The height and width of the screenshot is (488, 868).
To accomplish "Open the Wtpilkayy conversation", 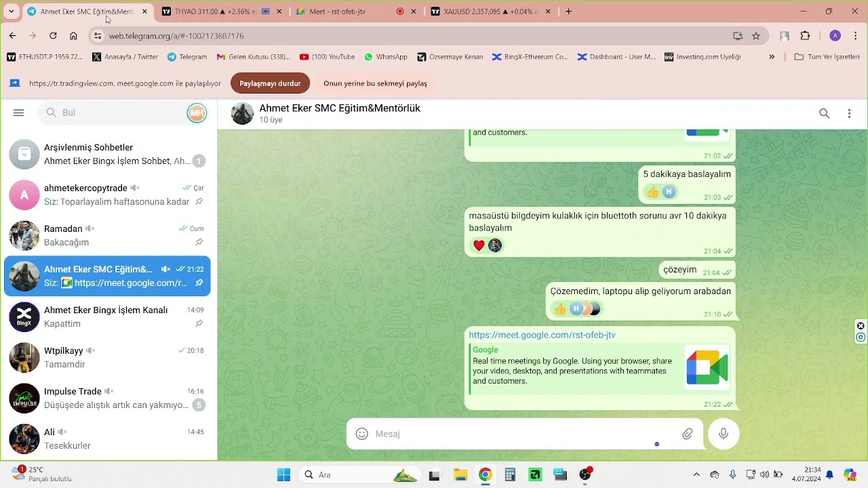I will pyautogui.click(x=107, y=357).
